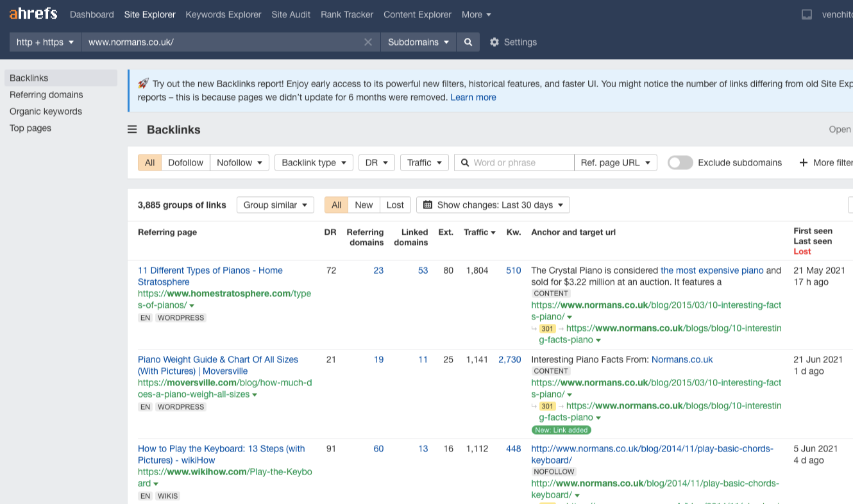Click the WIKIS tag under wikihow.com

click(x=169, y=496)
